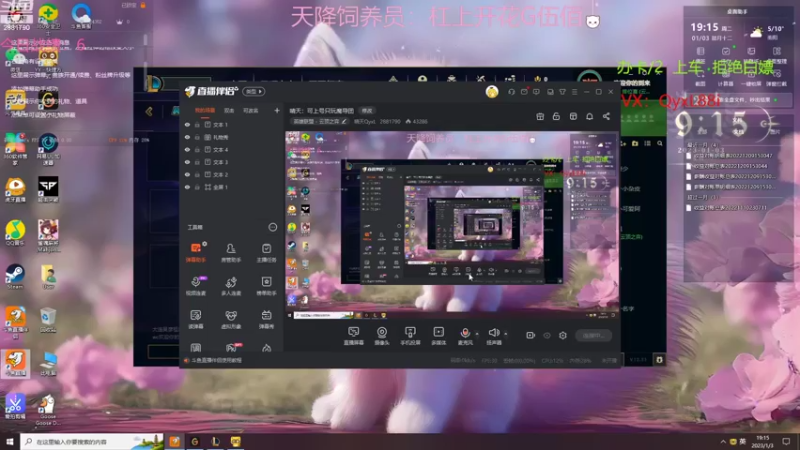800x450 pixels.
Task: Expand microphone options arrow
Action: click(477, 334)
